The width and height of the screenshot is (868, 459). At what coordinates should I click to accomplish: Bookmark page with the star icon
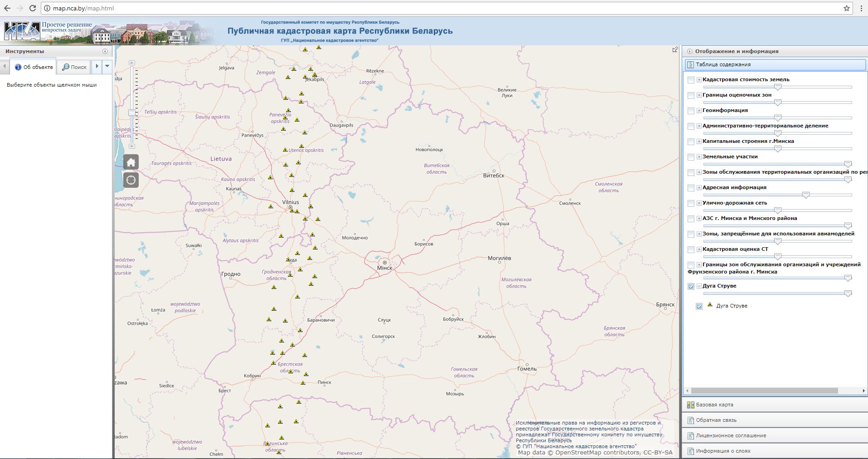point(846,8)
